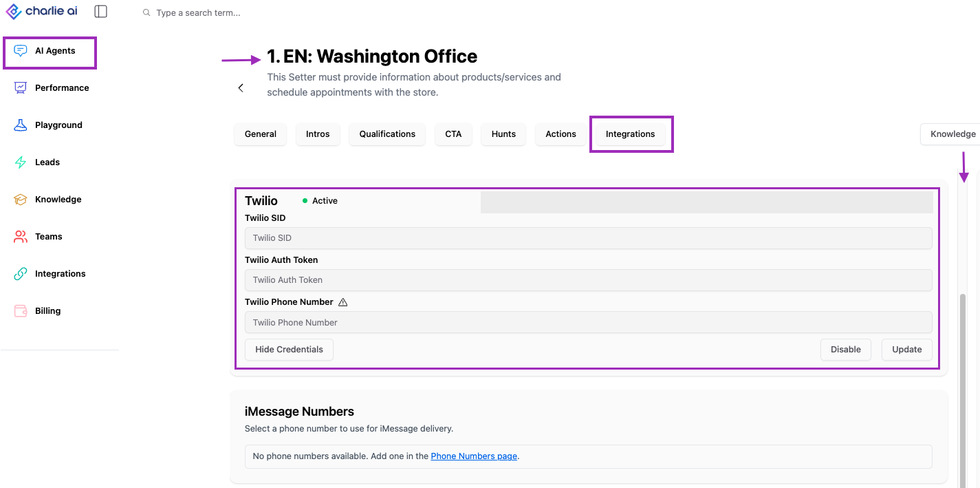
Task: Switch to the CTA tab
Action: [x=453, y=134]
